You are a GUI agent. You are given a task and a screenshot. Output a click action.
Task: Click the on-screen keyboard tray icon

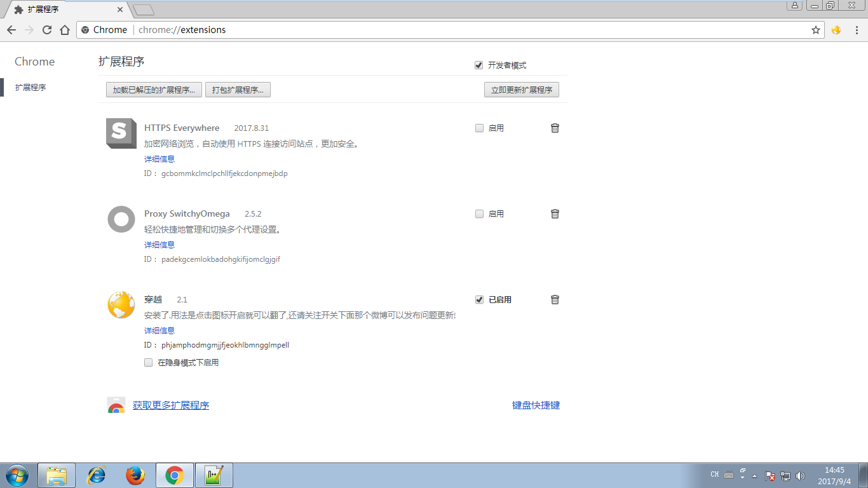pyautogui.click(x=729, y=475)
